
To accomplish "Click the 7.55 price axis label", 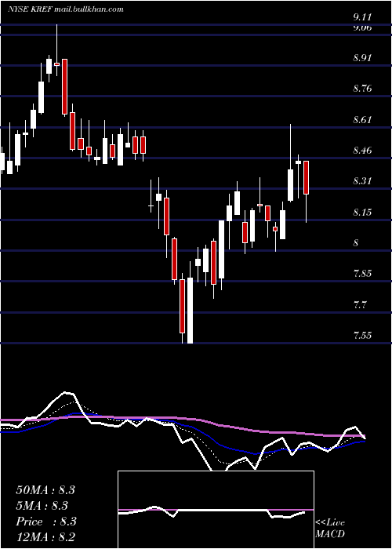I will point(362,336).
